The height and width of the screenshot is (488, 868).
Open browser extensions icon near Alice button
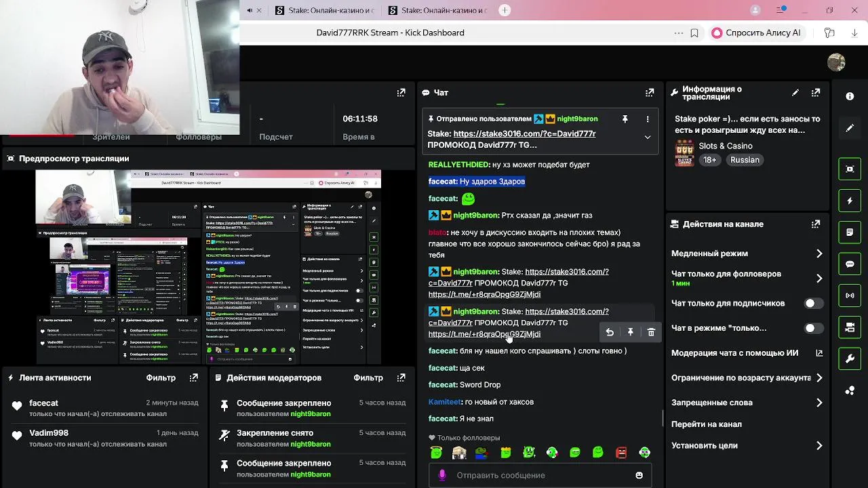(x=829, y=33)
